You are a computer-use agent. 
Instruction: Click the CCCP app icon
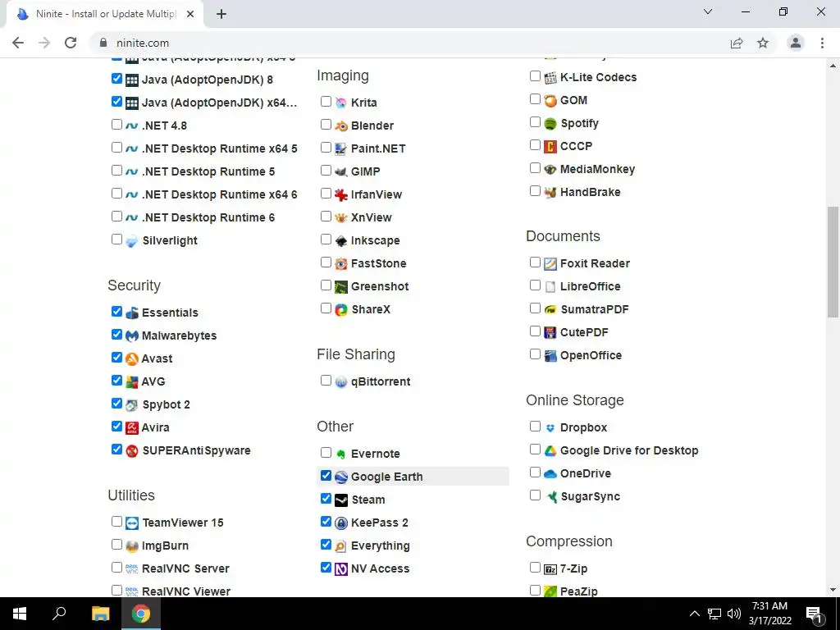pyautogui.click(x=550, y=146)
